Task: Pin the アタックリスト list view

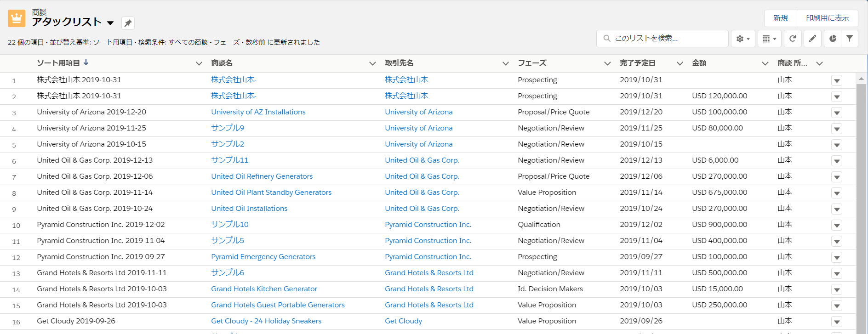Action: (x=128, y=23)
